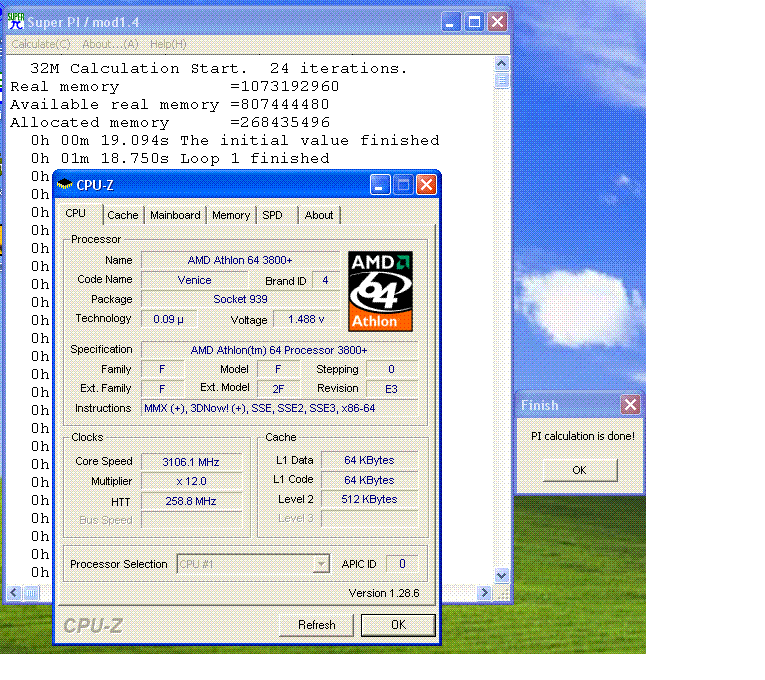Click the Revision value E3

click(x=391, y=389)
